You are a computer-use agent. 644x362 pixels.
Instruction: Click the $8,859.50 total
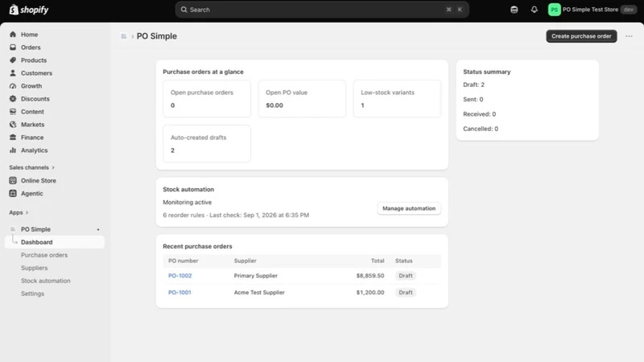370,276
